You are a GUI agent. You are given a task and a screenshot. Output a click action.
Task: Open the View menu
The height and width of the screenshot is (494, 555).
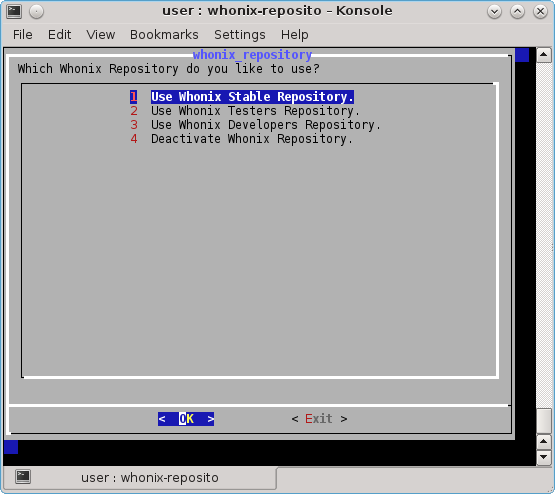[x=101, y=35]
